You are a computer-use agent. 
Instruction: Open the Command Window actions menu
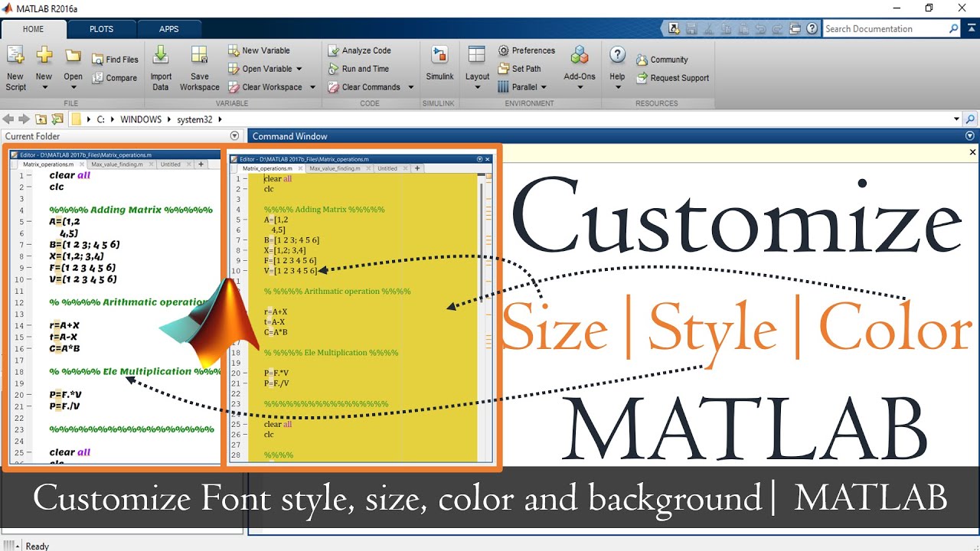pyautogui.click(x=970, y=136)
